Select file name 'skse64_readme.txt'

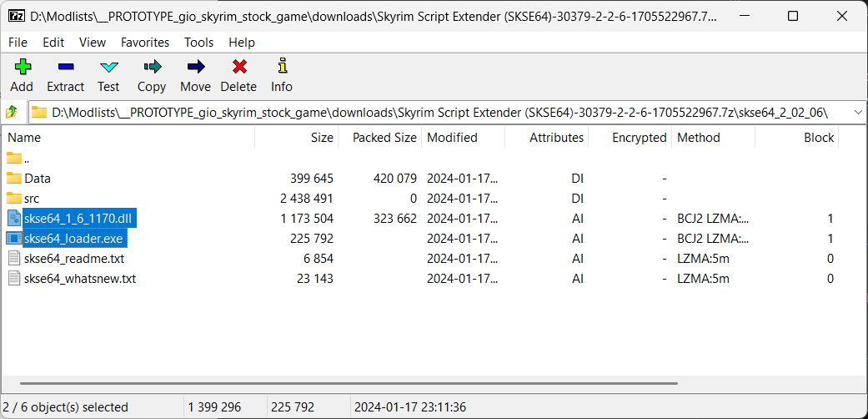coord(74,258)
